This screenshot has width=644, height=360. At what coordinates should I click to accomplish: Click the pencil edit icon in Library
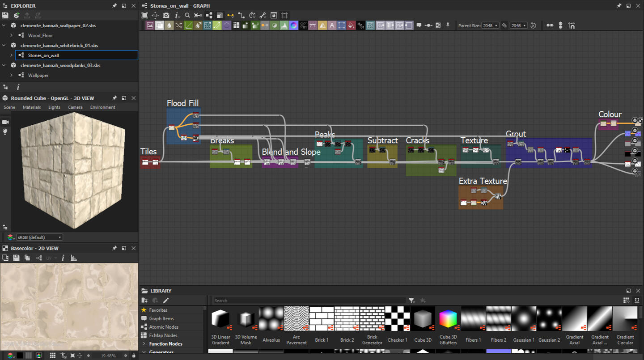[166, 301]
